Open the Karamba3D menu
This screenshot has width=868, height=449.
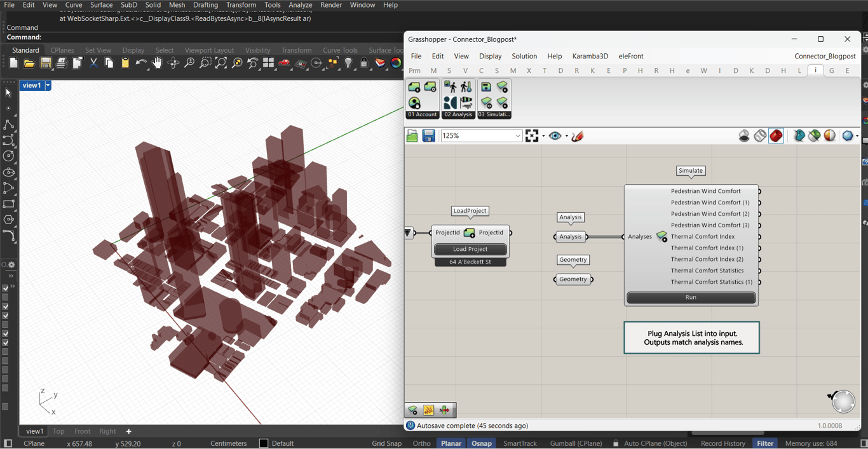coord(590,56)
